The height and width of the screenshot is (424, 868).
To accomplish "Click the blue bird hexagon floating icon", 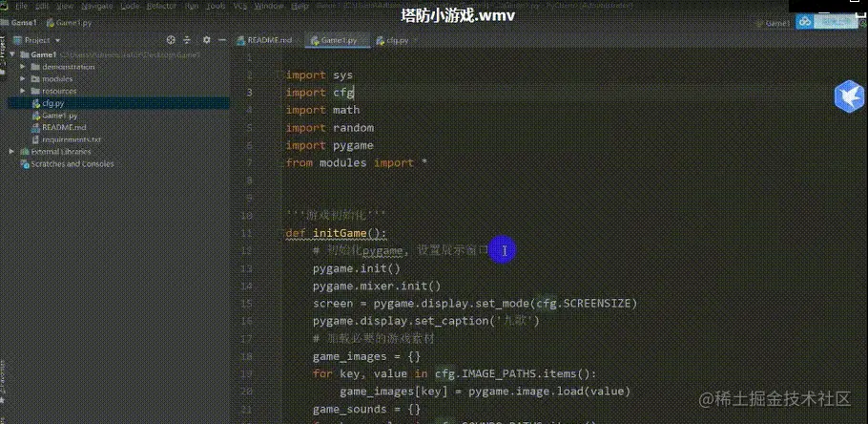I will point(850,96).
